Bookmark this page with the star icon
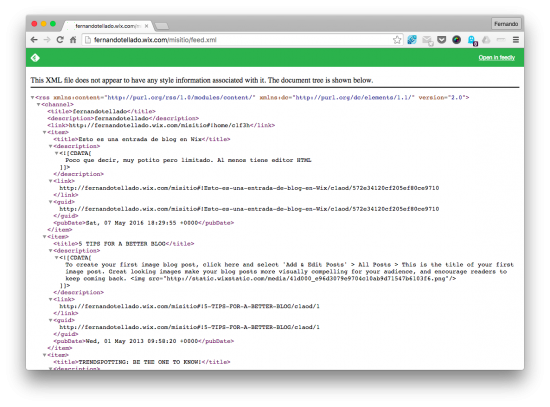 tap(397, 40)
